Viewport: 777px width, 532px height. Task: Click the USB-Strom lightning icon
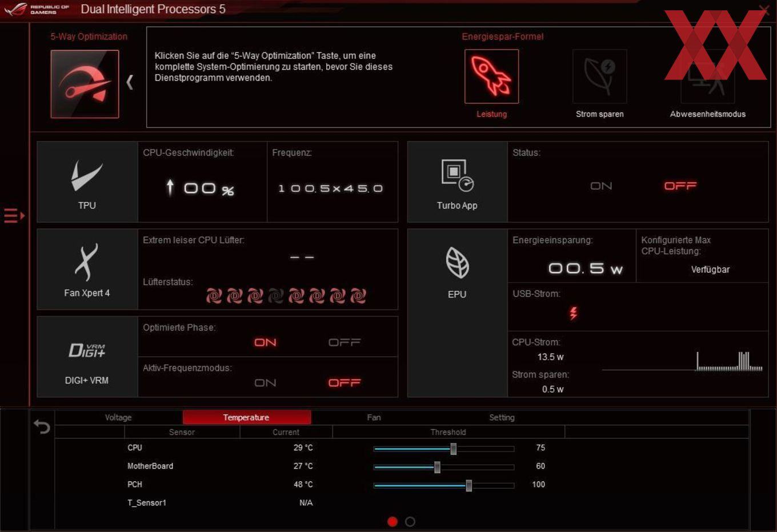pos(574,313)
